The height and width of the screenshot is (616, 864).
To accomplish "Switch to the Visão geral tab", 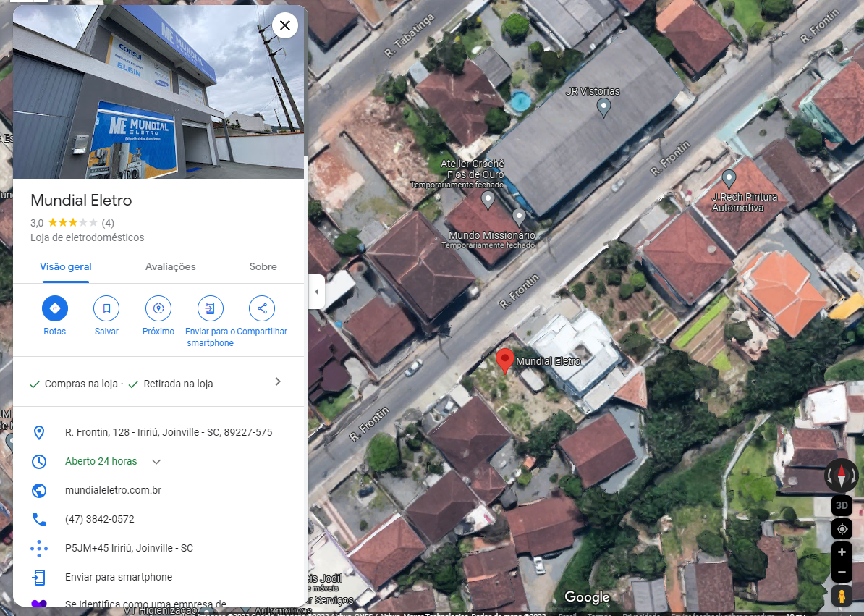I will [x=66, y=266].
